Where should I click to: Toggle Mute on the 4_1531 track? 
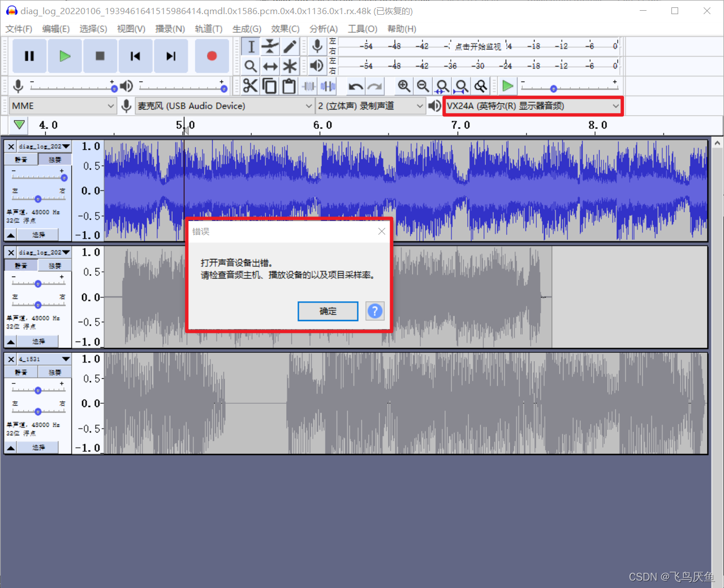(21, 372)
